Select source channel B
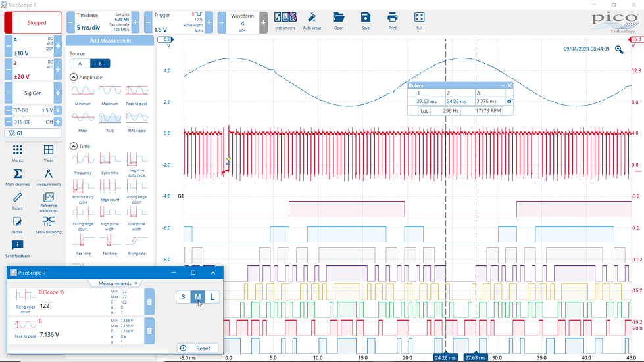The image size is (644, 362). (x=100, y=64)
